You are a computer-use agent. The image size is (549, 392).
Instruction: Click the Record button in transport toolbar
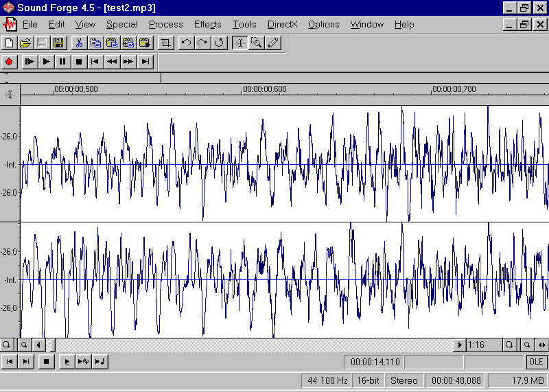[10, 62]
